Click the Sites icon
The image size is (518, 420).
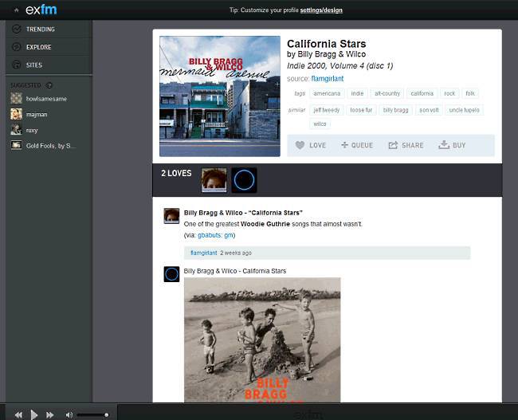tap(17, 65)
